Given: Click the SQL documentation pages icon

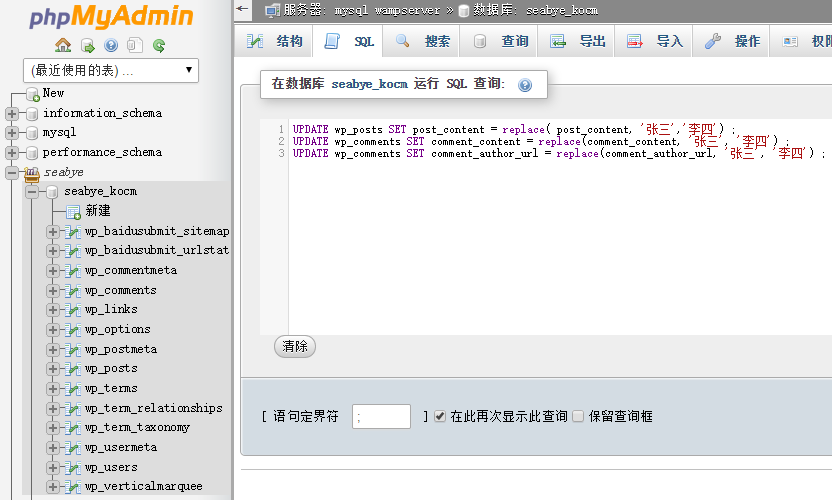Looking at the screenshot, I should tap(135, 45).
